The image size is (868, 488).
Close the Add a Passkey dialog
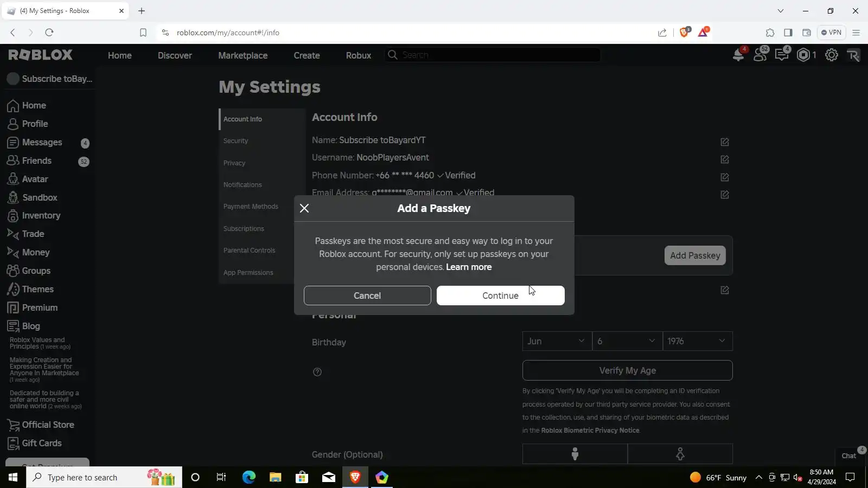[x=304, y=208]
